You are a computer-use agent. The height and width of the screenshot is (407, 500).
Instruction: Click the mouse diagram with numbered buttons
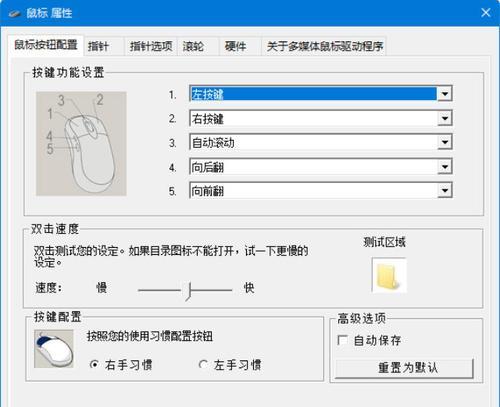pyautogui.click(x=81, y=144)
